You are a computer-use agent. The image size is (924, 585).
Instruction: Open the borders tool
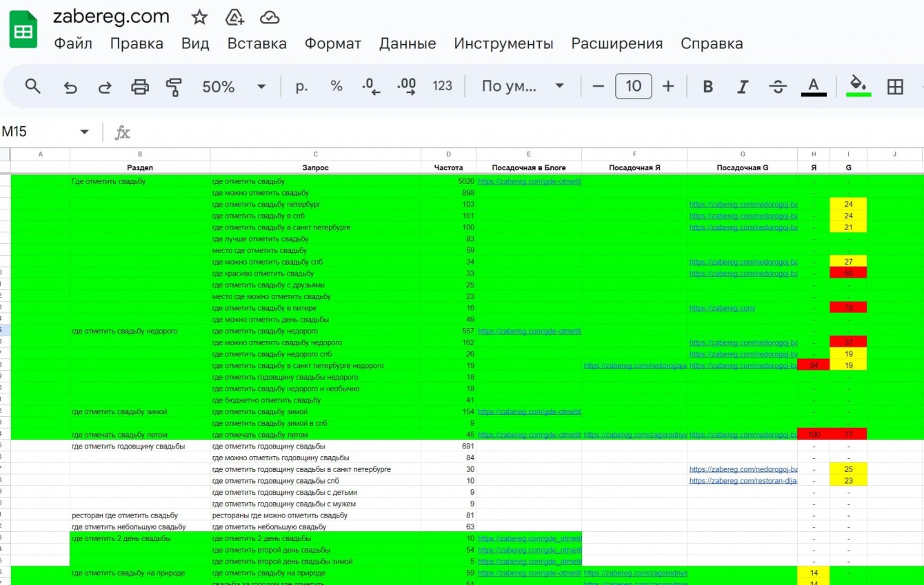click(895, 86)
